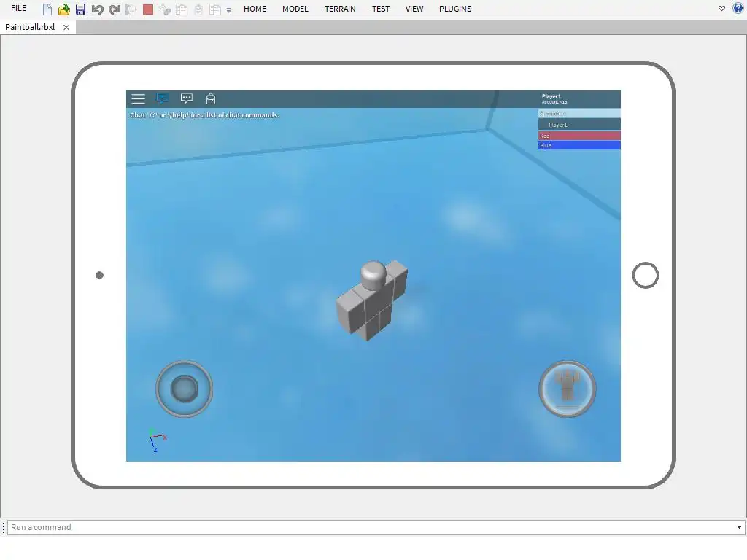The width and height of the screenshot is (747, 560).
Task: Switch to the TEST ribbon tab
Action: pyautogui.click(x=381, y=9)
